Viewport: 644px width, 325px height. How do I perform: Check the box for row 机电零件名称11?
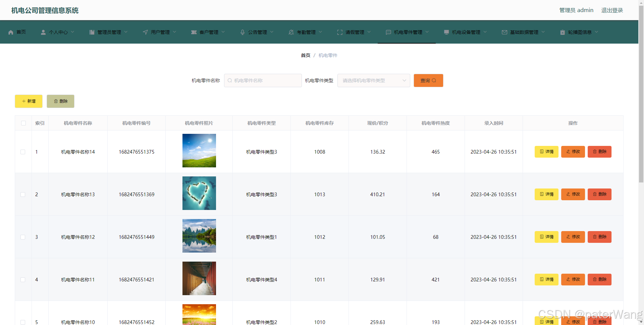(23, 280)
